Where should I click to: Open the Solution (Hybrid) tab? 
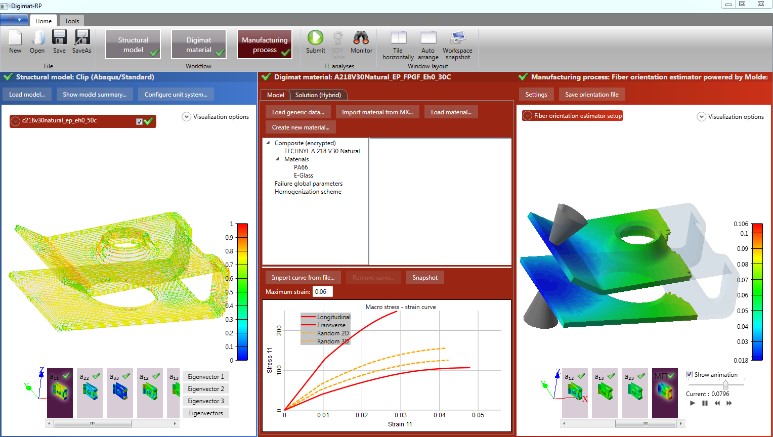click(x=315, y=94)
